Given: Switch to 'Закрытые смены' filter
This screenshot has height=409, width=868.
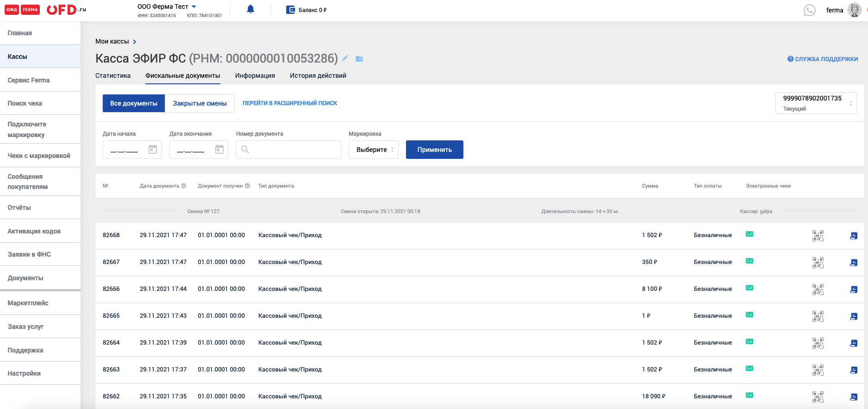Looking at the screenshot, I should pos(200,103).
